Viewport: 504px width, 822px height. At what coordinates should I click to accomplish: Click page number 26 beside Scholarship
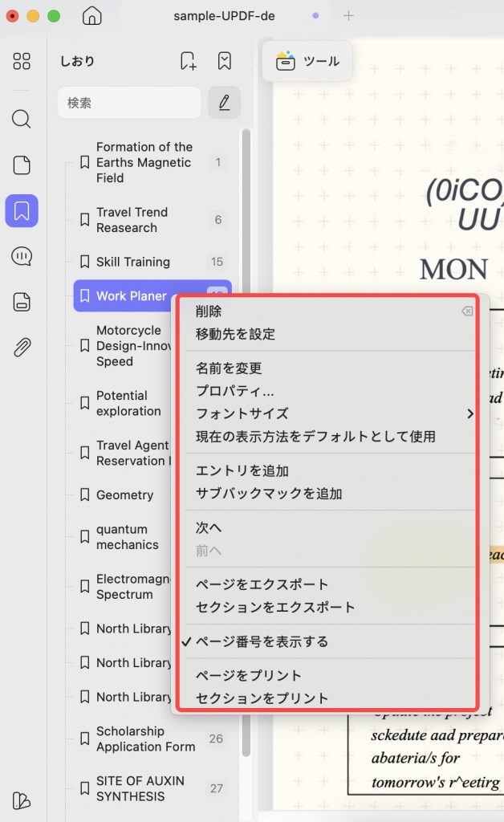[216, 739]
